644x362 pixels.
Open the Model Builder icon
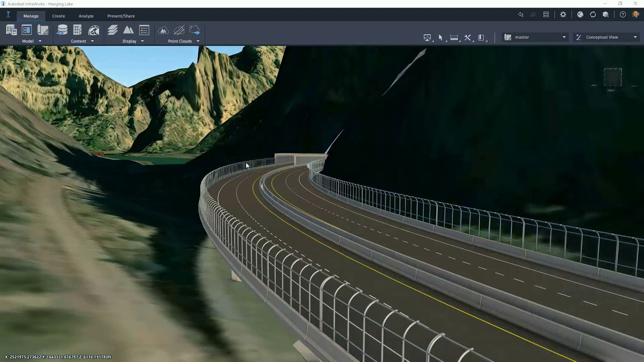11,30
